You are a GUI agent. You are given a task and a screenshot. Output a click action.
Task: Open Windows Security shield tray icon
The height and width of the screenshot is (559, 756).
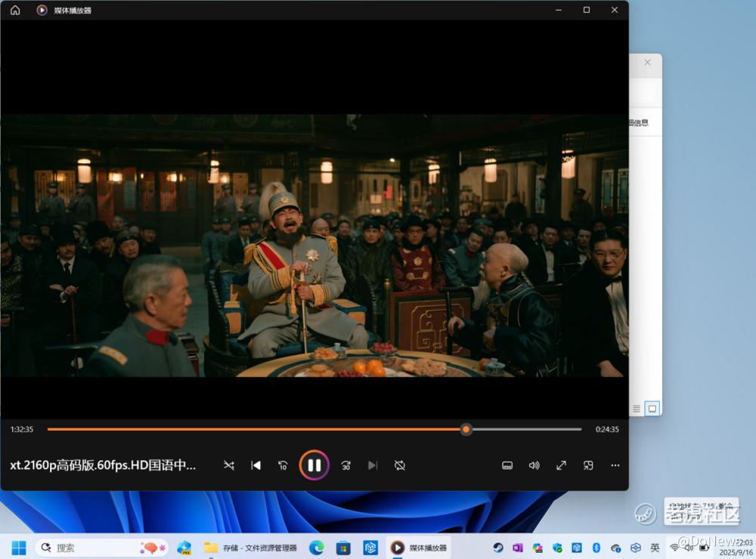pos(557,548)
